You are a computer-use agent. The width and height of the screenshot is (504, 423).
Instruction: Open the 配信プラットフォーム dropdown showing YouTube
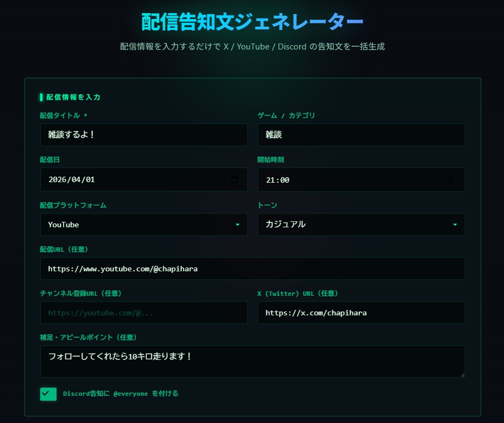144,225
